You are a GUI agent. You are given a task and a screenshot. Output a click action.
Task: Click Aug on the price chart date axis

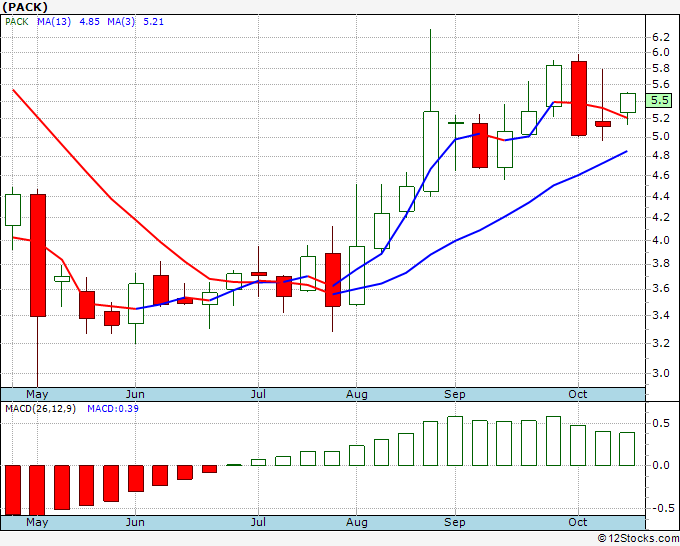[x=356, y=395]
